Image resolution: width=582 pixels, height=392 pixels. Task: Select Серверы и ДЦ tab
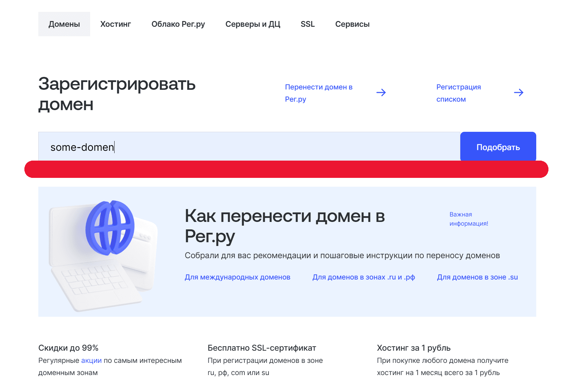click(x=253, y=24)
